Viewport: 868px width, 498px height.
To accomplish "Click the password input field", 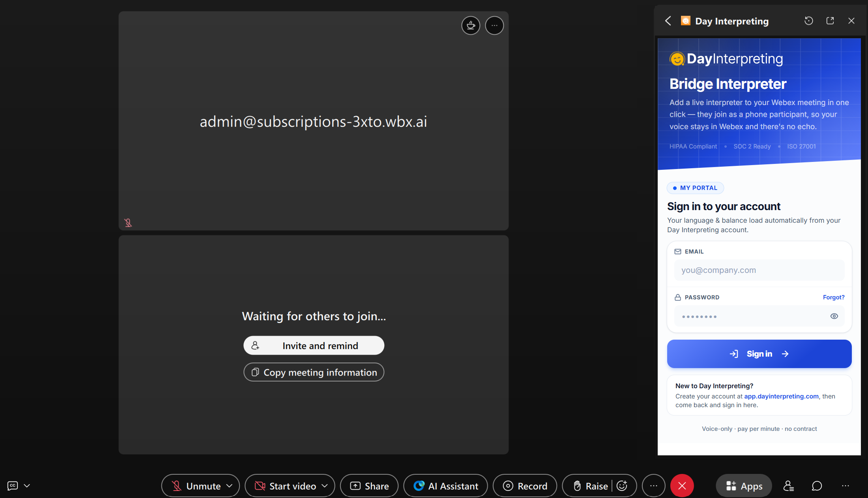I will 759,316.
